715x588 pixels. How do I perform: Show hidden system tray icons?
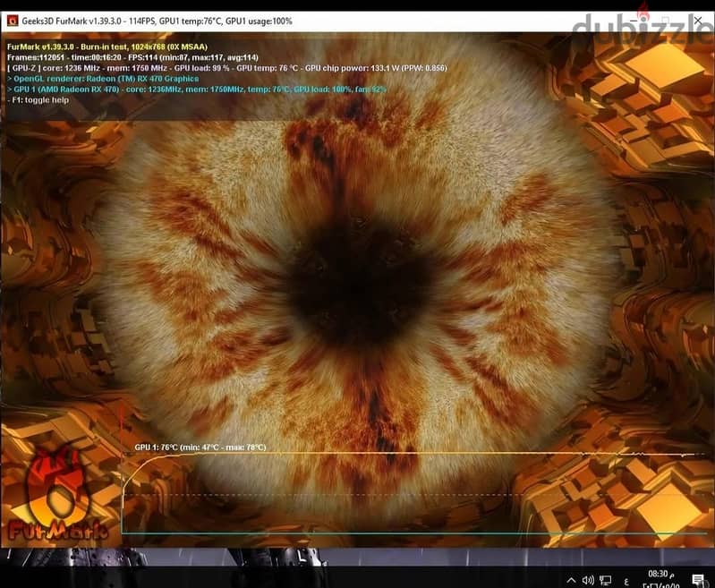click(571, 580)
